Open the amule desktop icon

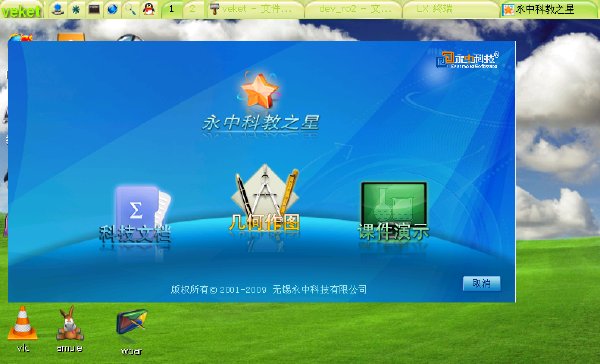[69, 328]
